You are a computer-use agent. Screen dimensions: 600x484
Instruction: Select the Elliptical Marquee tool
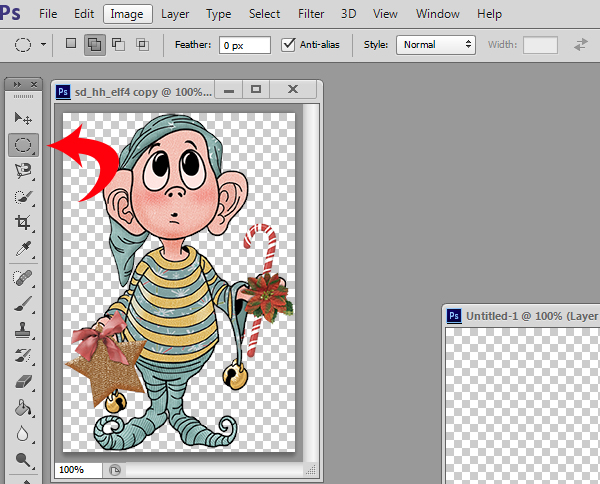point(23,145)
